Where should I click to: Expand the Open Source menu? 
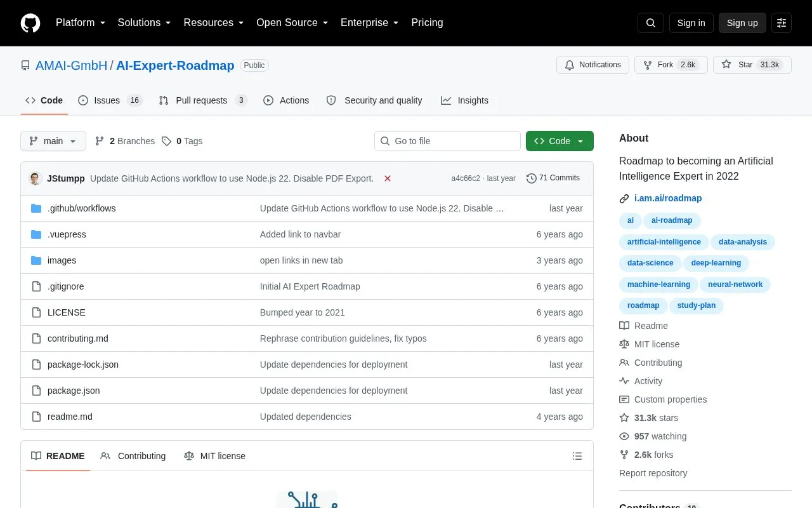(x=292, y=22)
